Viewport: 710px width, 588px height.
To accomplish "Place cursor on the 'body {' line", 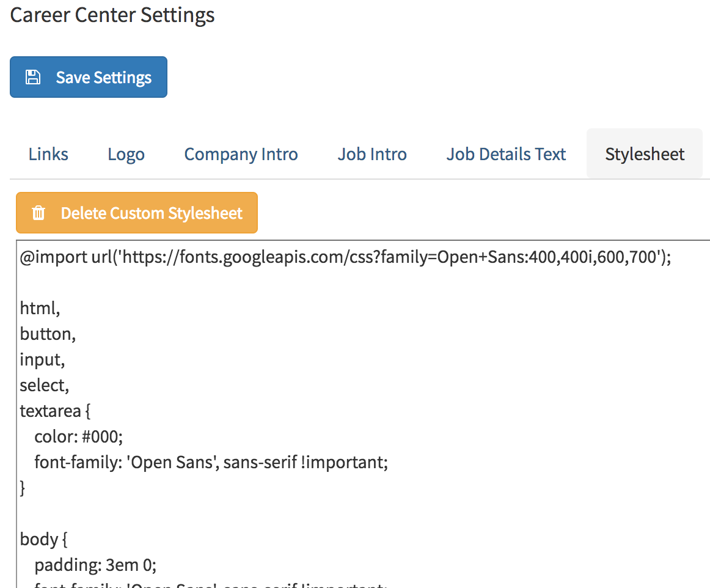I will point(43,539).
